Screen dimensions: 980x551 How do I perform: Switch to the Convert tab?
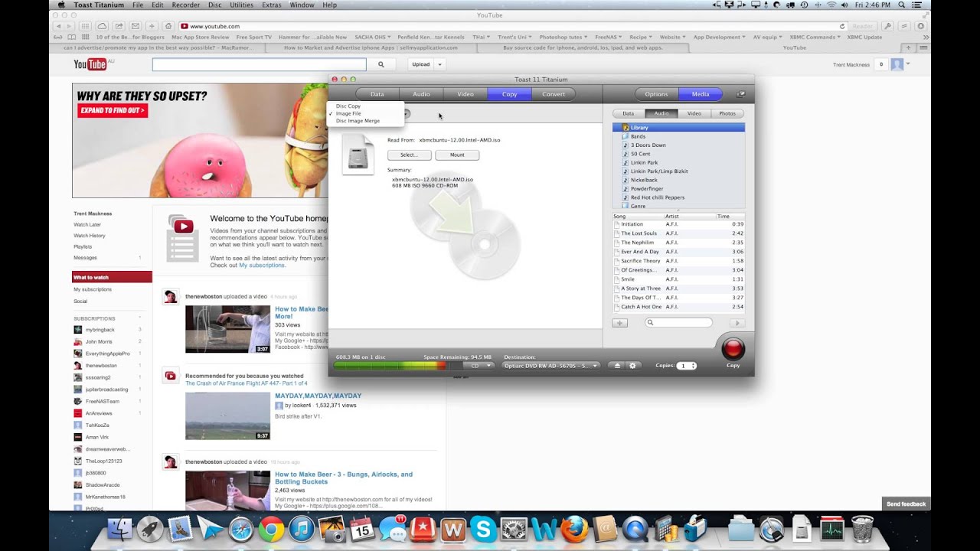[x=554, y=94]
